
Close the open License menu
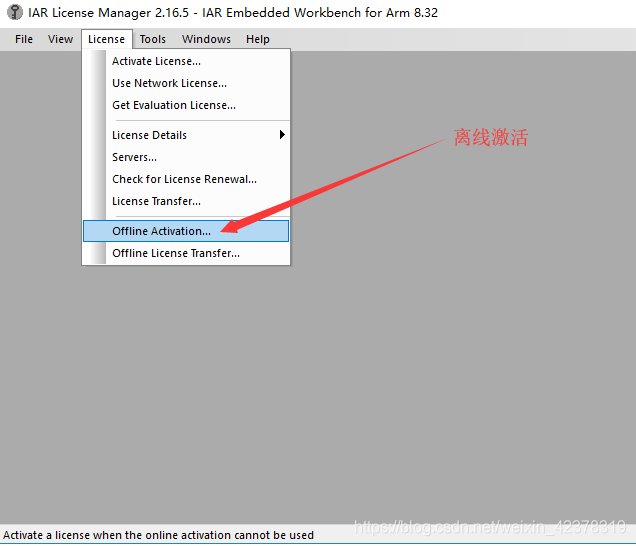click(107, 39)
